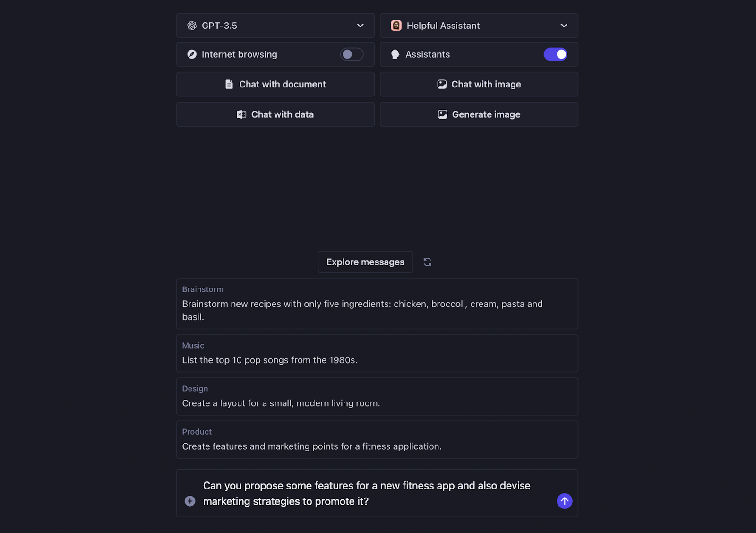Click the head icon beside Assistants
This screenshot has width=756, height=533.
(395, 54)
